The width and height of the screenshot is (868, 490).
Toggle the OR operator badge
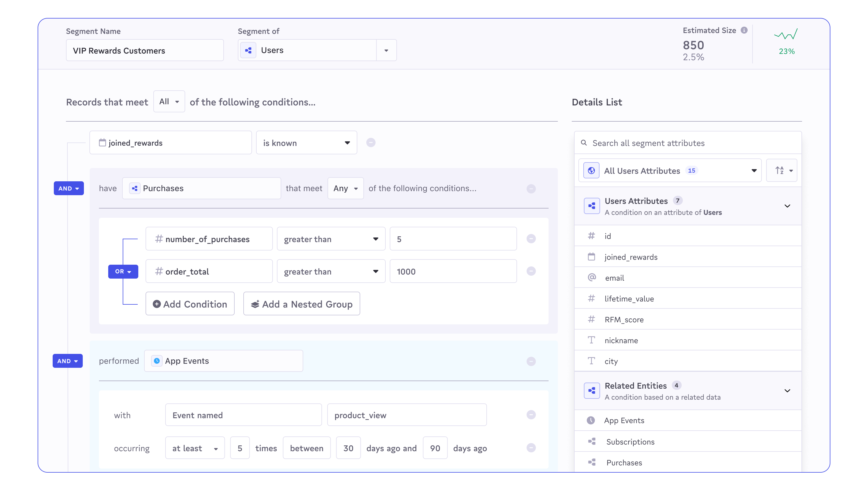click(123, 271)
